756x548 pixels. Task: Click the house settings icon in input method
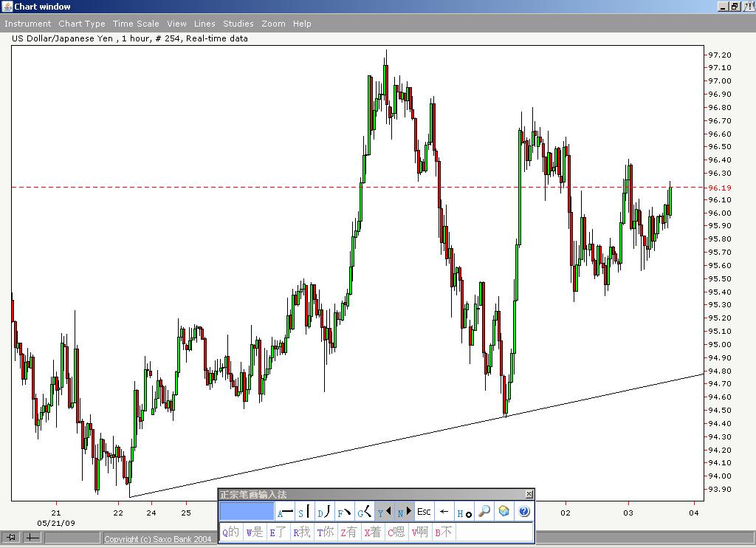click(x=504, y=511)
